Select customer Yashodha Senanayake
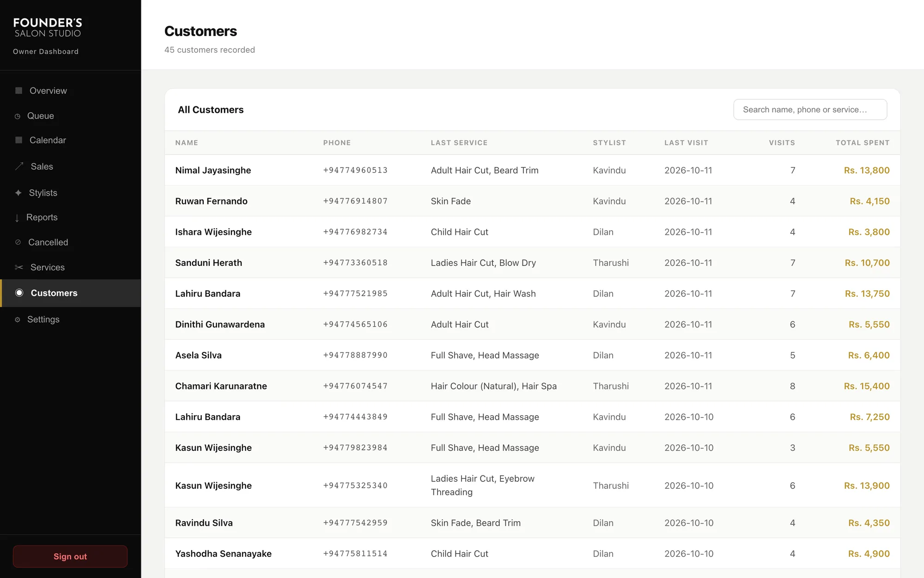The width and height of the screenshot is (924, 578). click(x=223, y=554)
